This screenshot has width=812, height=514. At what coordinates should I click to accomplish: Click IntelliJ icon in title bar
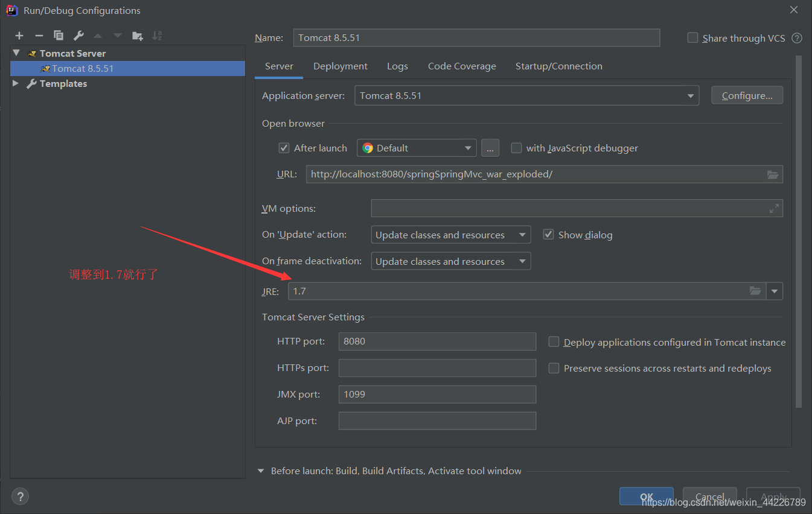coord(12,10)
